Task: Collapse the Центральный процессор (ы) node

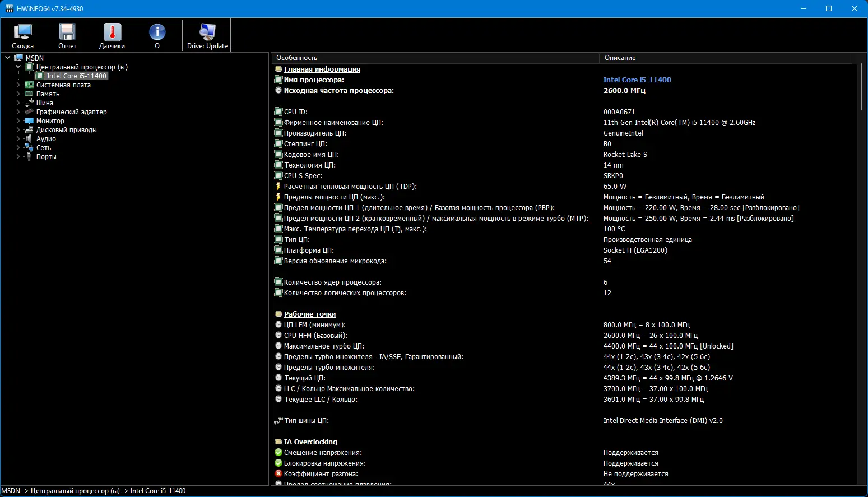Action: [x=18, y=67]
